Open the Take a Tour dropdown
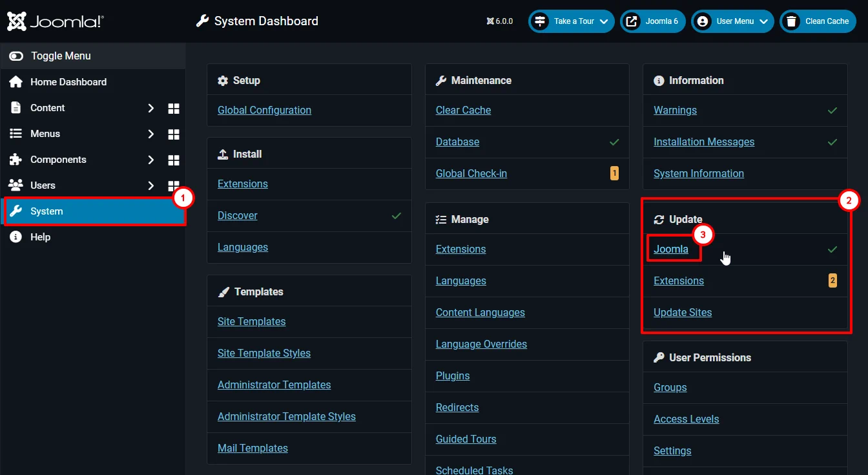Viewport: 868px width, 475px height. tap(571, 21)
